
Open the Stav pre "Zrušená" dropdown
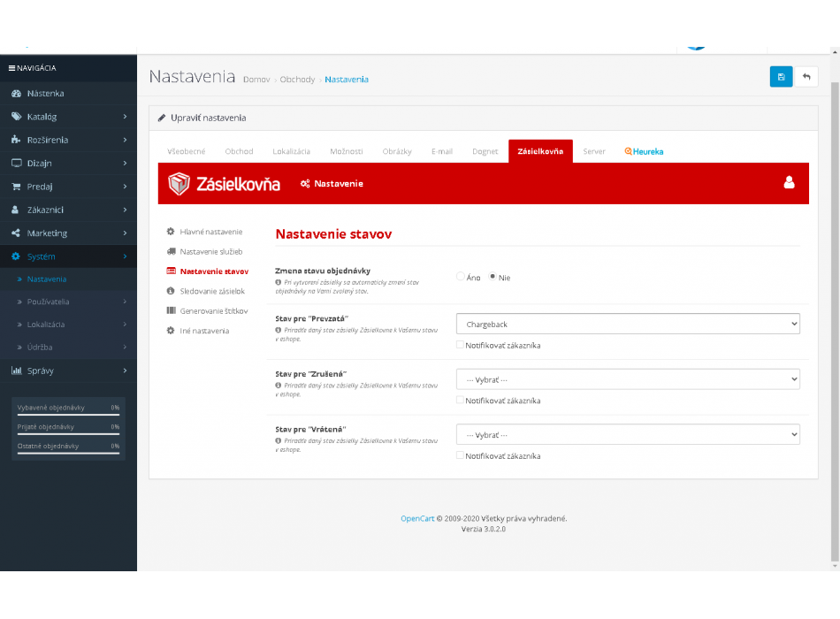click(628, 379)
